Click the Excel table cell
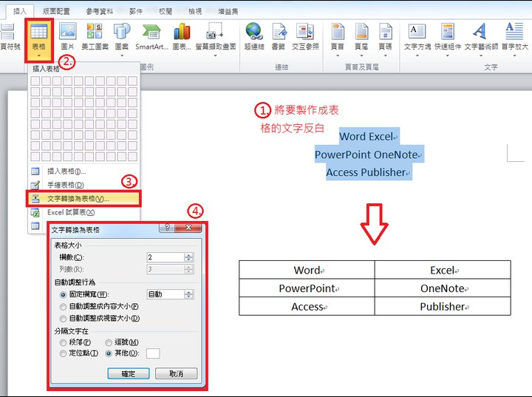532x397 pixels. coord(443,270)
